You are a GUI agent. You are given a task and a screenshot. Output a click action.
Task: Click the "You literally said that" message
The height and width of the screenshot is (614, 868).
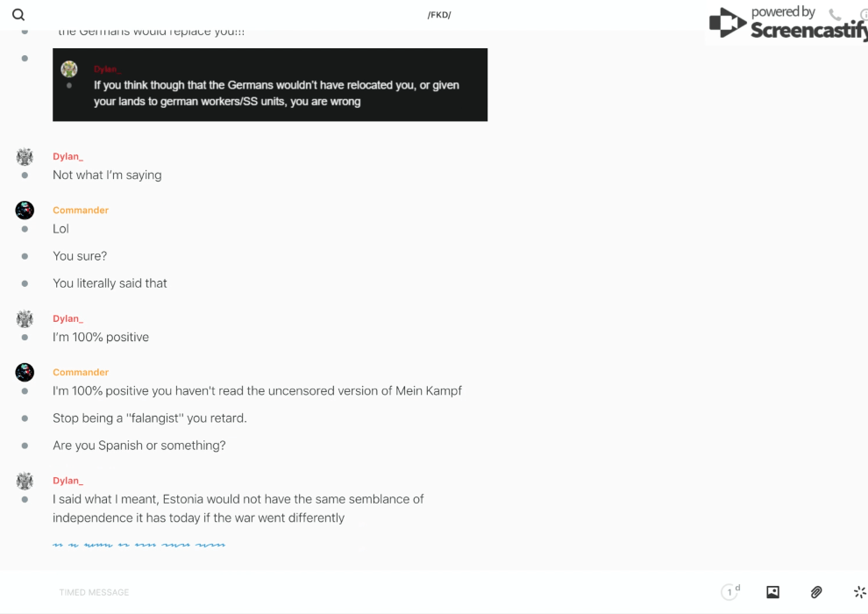(x=110, y=283)
